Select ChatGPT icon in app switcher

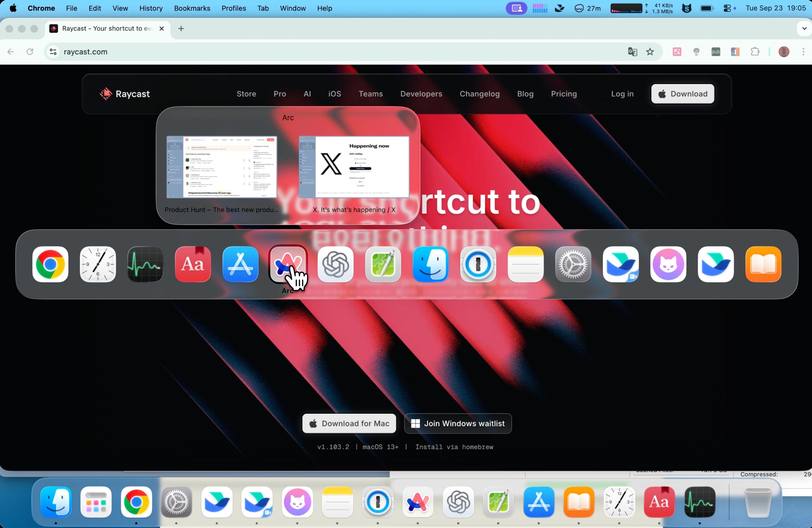pyautogui.click(x=335, y=264)
